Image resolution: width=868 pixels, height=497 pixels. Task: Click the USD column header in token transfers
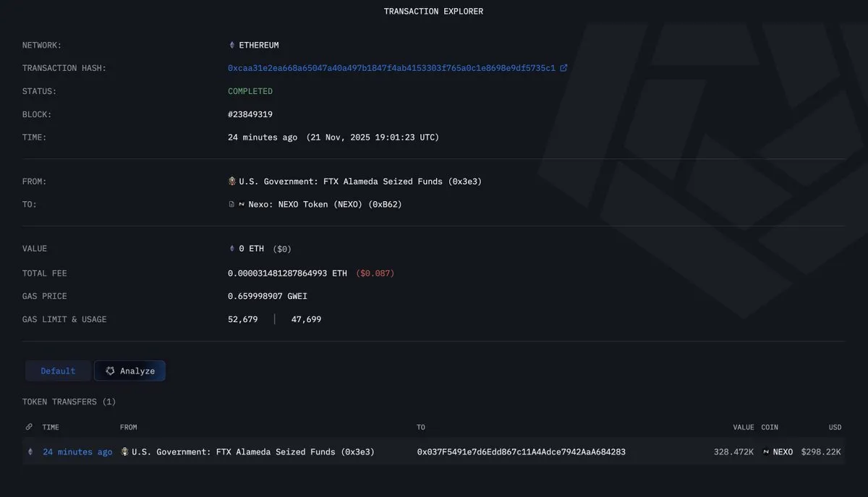835,428
